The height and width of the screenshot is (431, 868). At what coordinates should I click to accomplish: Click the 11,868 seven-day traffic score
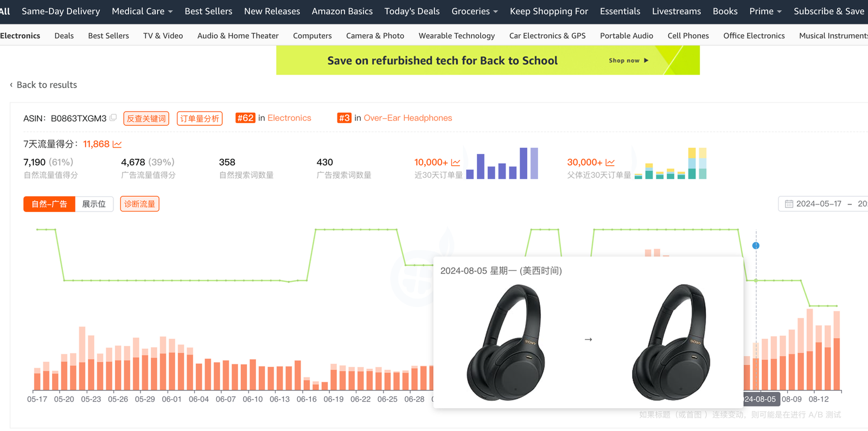pyautogui.click(x=96, y=144)
